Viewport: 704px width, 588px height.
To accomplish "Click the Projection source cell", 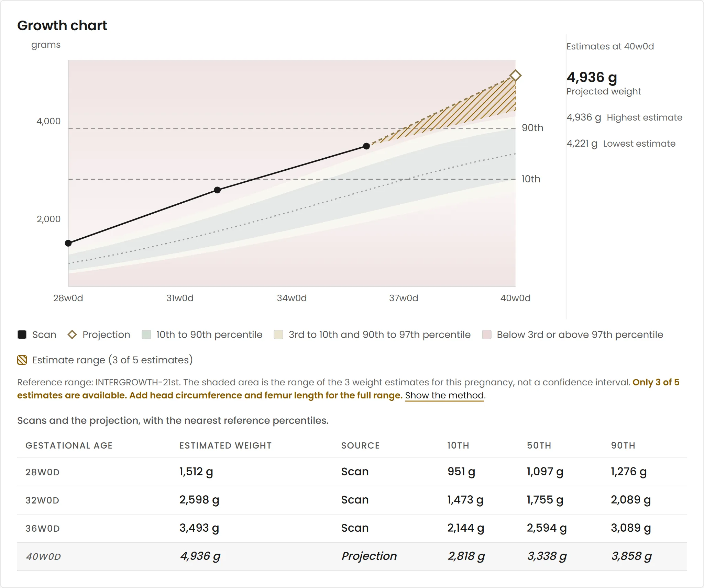I will click(369, 556).
